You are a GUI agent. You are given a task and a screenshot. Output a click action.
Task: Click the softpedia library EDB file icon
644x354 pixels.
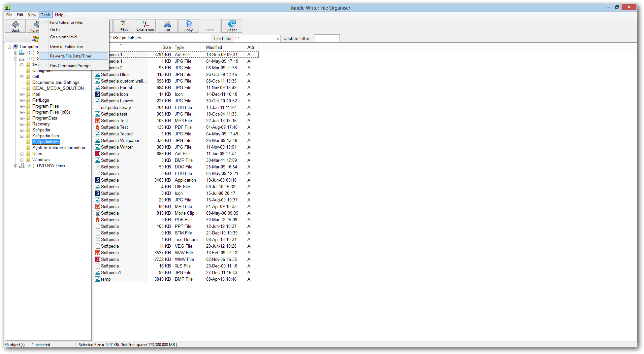pos(98,108)
